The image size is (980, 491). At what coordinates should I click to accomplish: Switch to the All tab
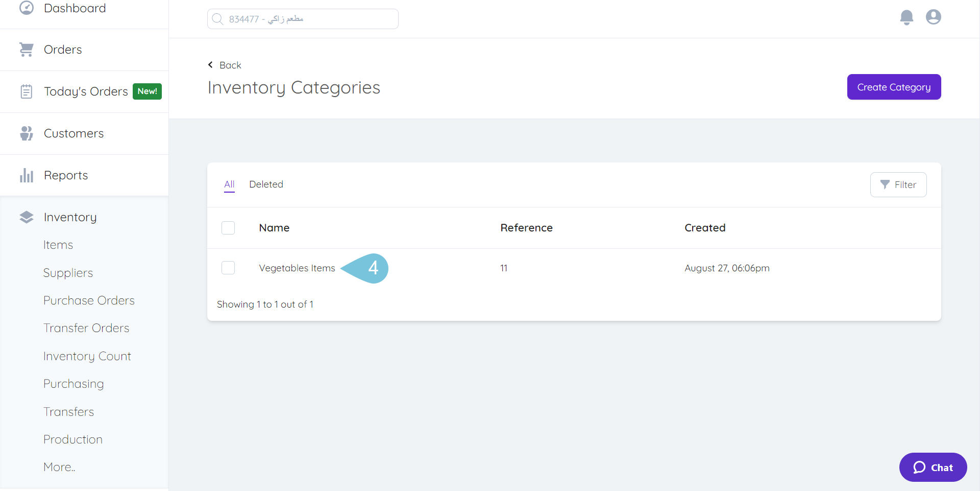pyautogui.click(x=229, y=184)
